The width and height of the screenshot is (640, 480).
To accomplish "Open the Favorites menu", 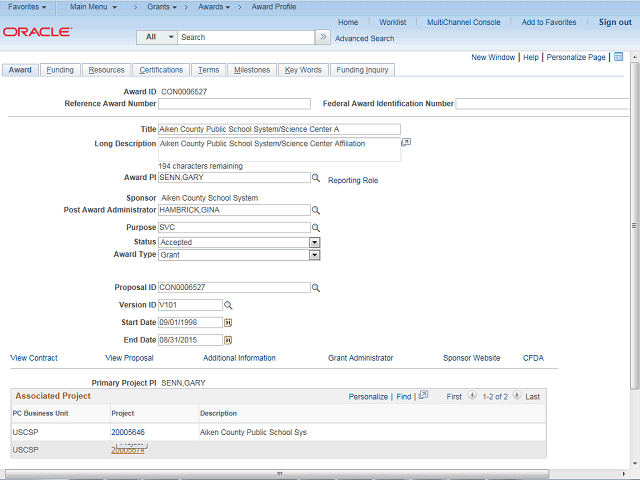I will tap(27, 7).
